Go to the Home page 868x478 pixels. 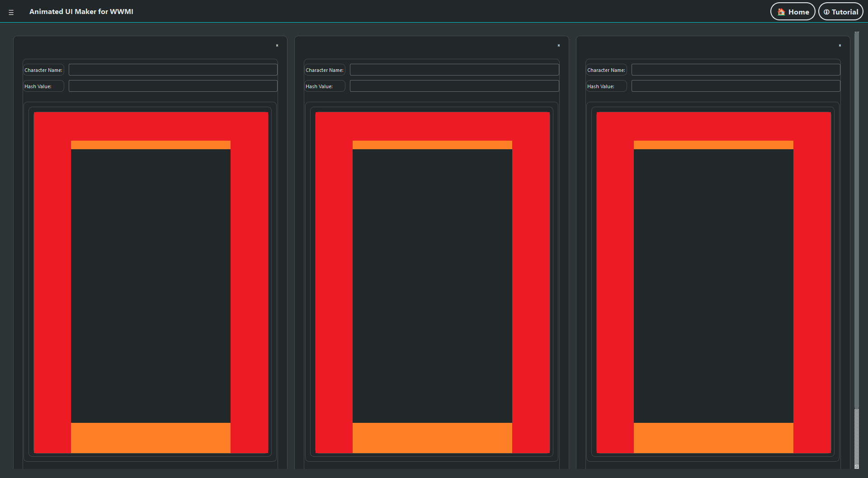click(x=793, y=12)
